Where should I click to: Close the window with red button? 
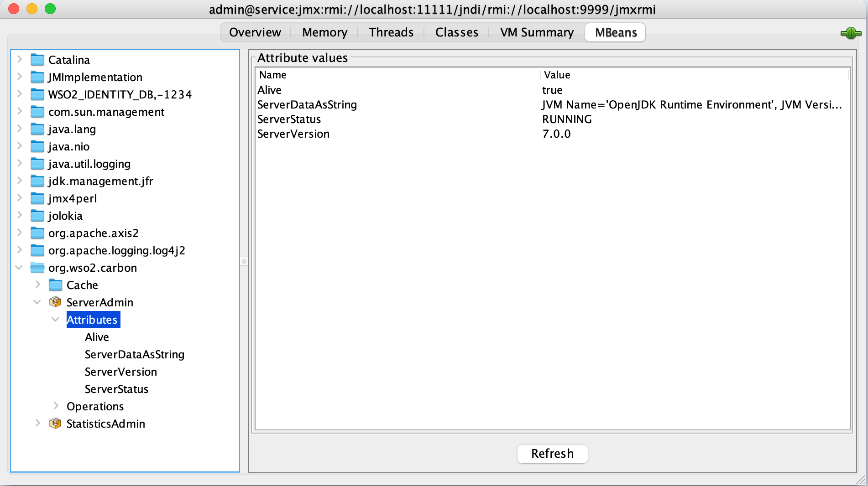click(x=14, y=9)
